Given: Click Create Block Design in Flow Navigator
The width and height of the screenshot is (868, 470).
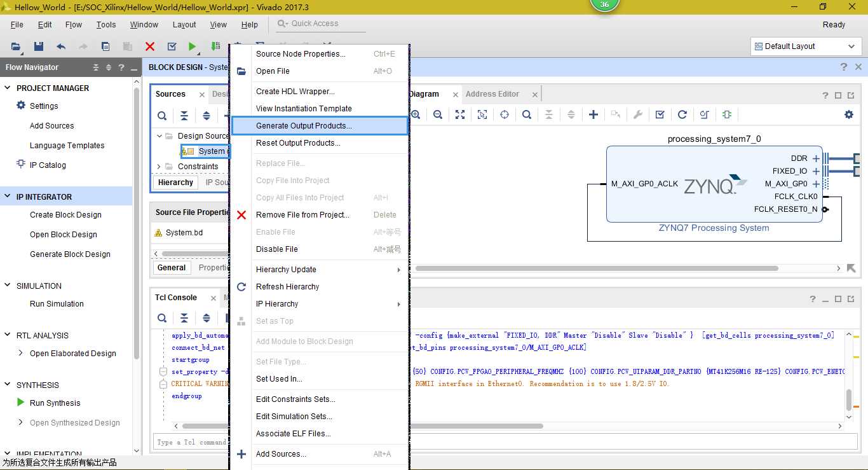Looking at the screenshot, I should [x=65, y=214].
